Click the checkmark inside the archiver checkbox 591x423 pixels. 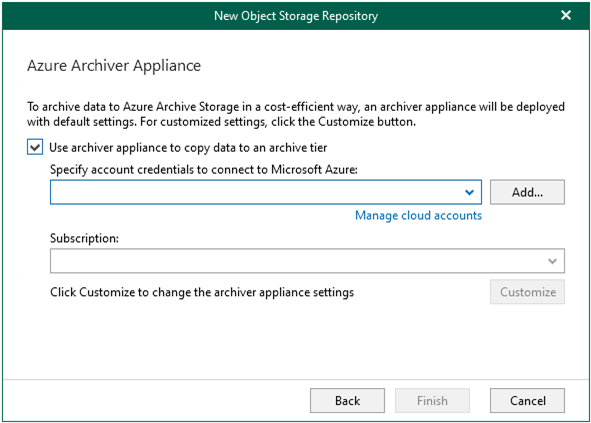(35, 147)
